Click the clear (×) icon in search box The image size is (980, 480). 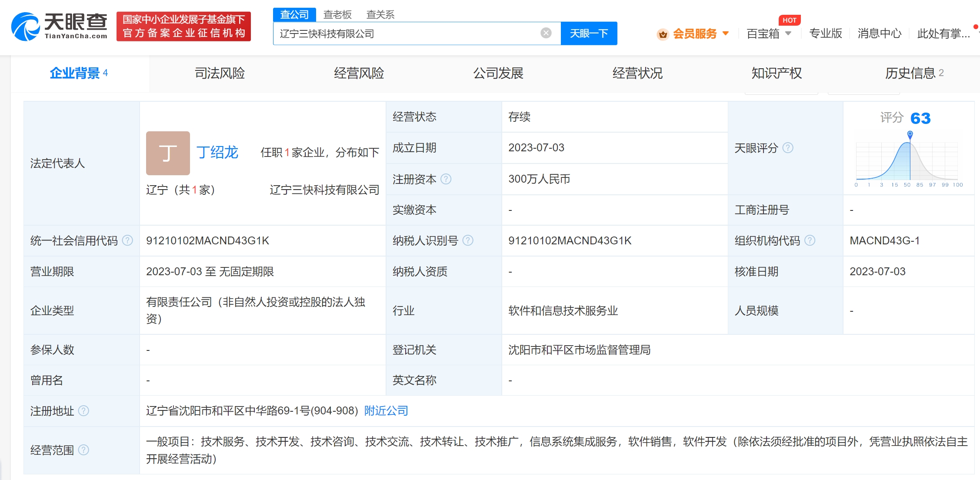click(545, 33)
